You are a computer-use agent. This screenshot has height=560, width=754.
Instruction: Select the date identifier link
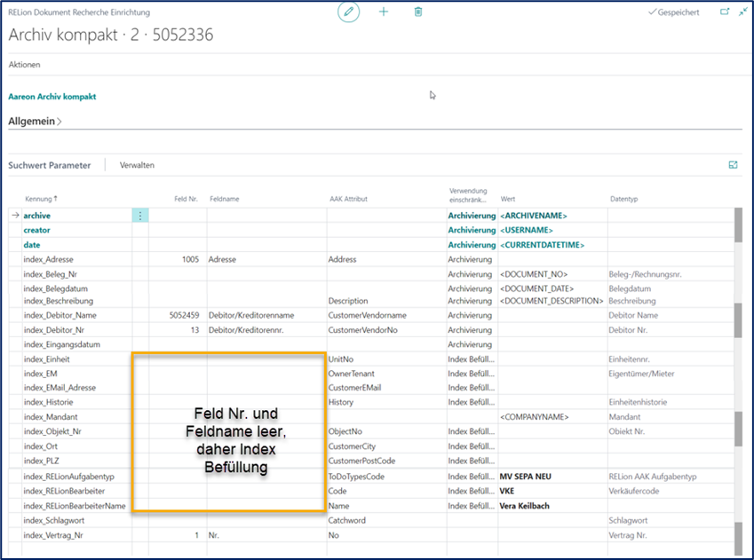32,245
